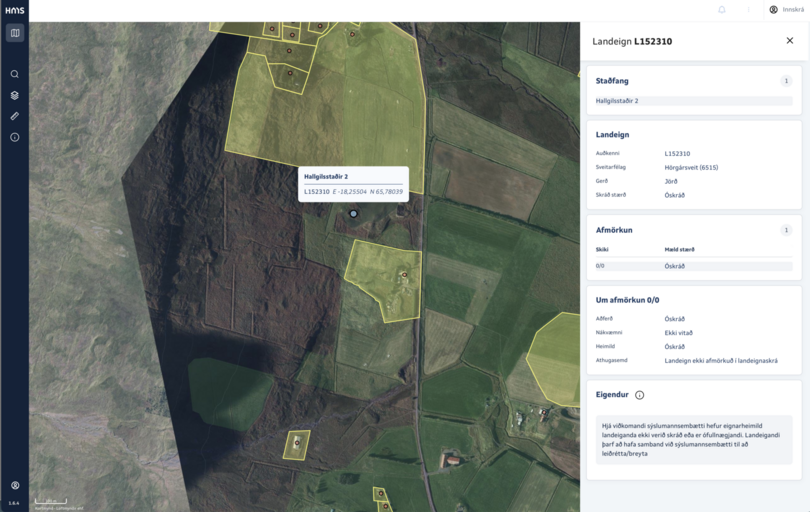Click the Hallgilsstaðir 2 map popup title
Screen dimensions: 810x512
[x=326, y=177]
